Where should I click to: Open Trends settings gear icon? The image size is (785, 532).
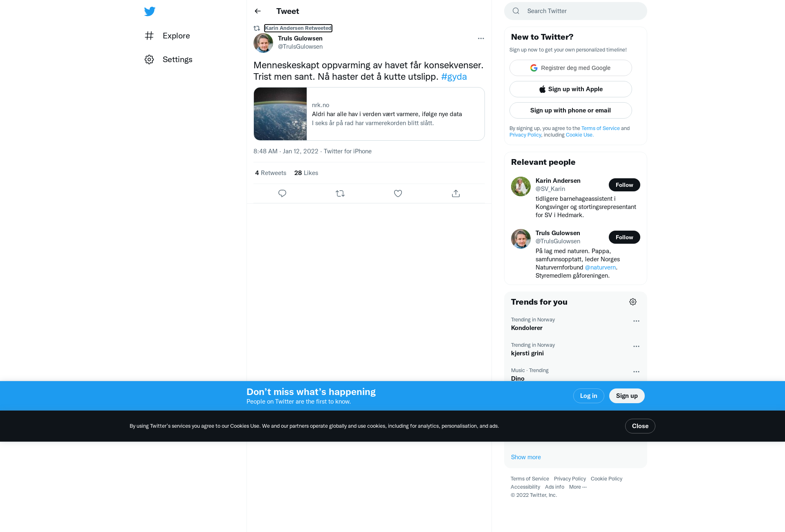pyautogui.click(x=633, y=302)
